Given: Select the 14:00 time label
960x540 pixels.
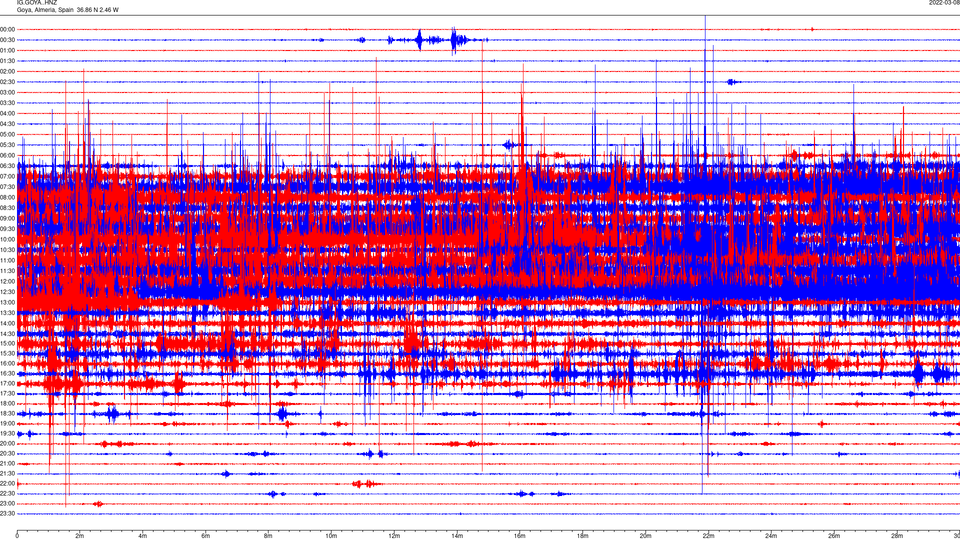Looking at the screenshot, I should (7, 323).
